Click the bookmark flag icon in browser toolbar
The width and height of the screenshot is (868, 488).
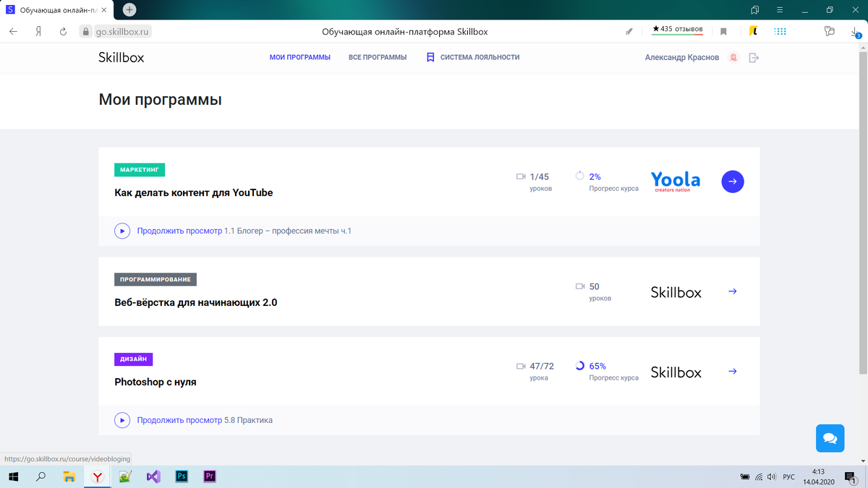pyautogui.click(x=723, y=31)
